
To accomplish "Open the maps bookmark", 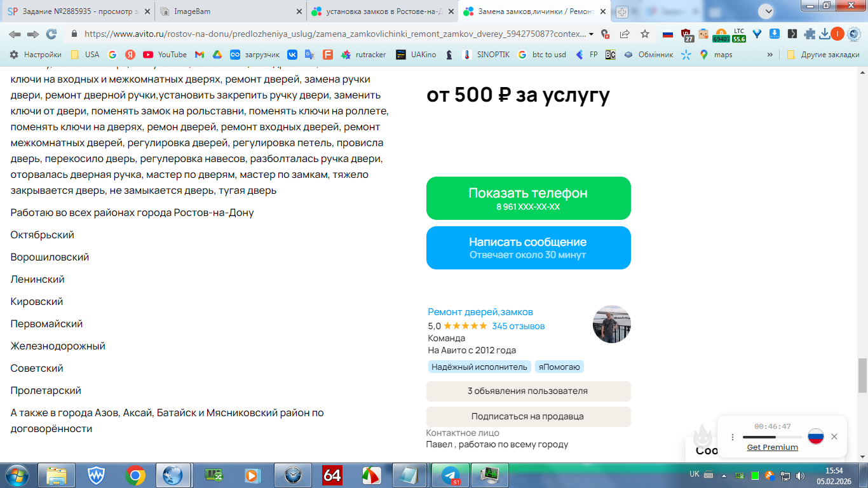I will (715, 55).
